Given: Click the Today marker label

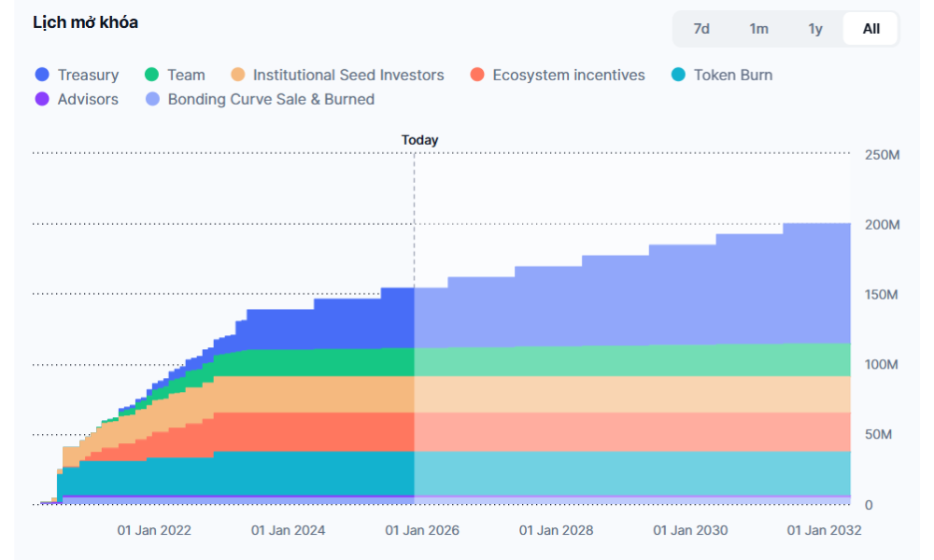Looking at the screenshot, I should click(x=419, y=140).
